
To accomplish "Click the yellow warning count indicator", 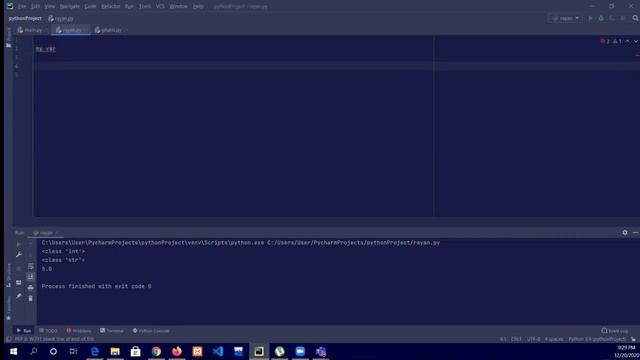I will coord(617,41).
